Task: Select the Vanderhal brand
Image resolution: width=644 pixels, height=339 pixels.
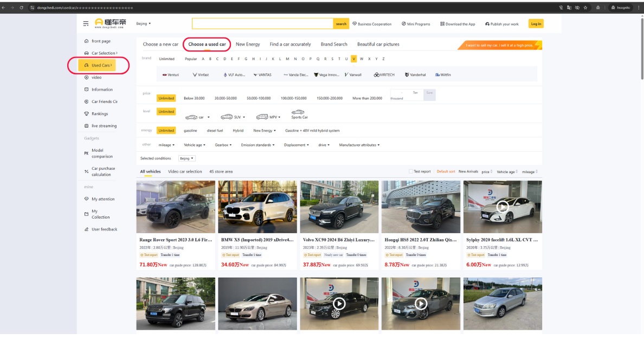Action: pyautogui.click(x=415, y=75)
